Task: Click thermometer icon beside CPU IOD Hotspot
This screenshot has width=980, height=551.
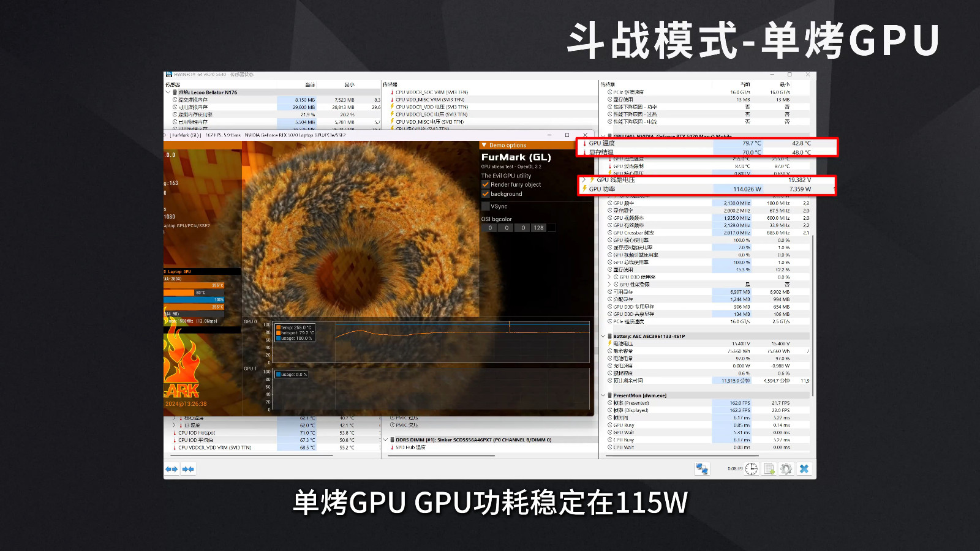Action: click(x=175, y=433)
